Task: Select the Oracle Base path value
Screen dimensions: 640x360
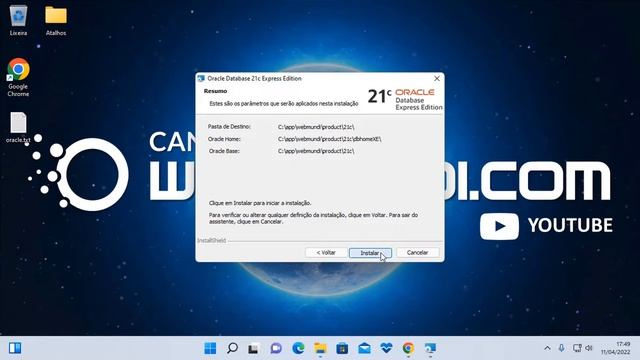Action: tap(316, 151)
